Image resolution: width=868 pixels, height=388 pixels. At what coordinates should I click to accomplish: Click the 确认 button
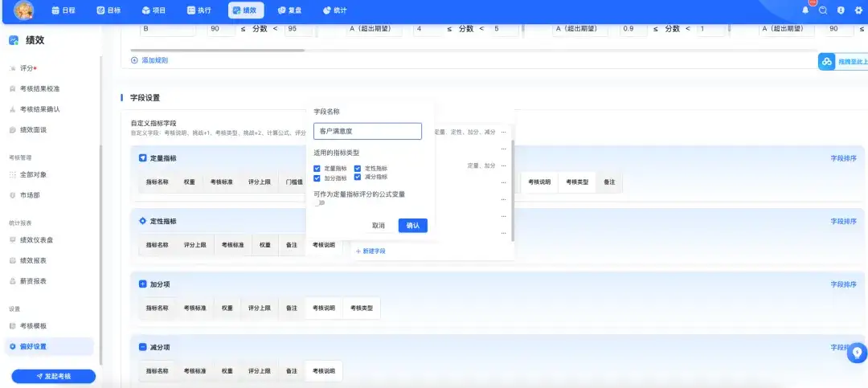click(413, 225)
